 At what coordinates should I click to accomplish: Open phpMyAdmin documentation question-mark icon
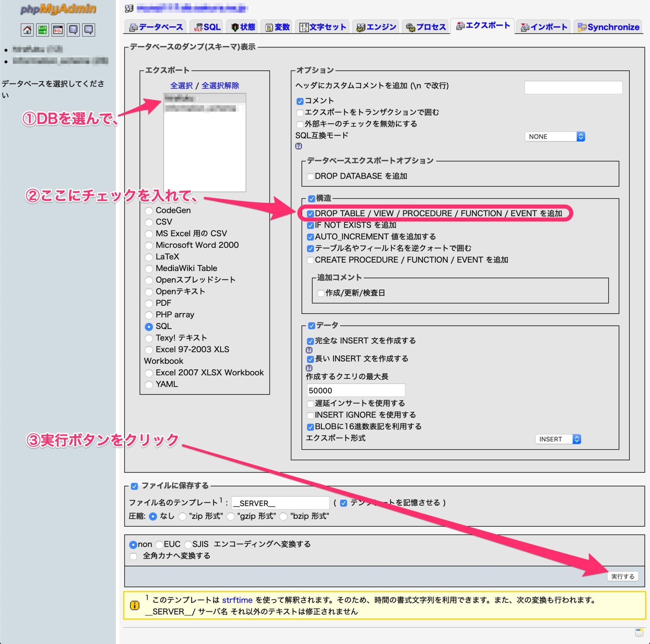73,30
